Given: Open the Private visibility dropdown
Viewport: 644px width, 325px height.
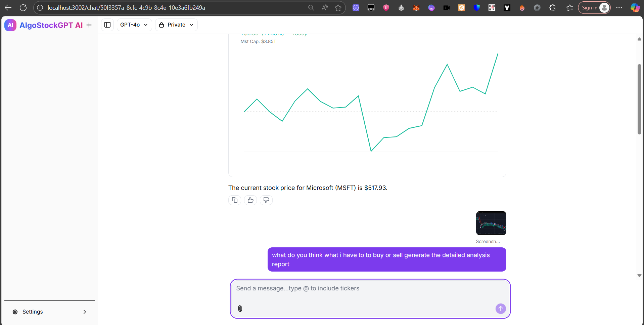Looking at the screenshot, I should (x=176, y=25).
